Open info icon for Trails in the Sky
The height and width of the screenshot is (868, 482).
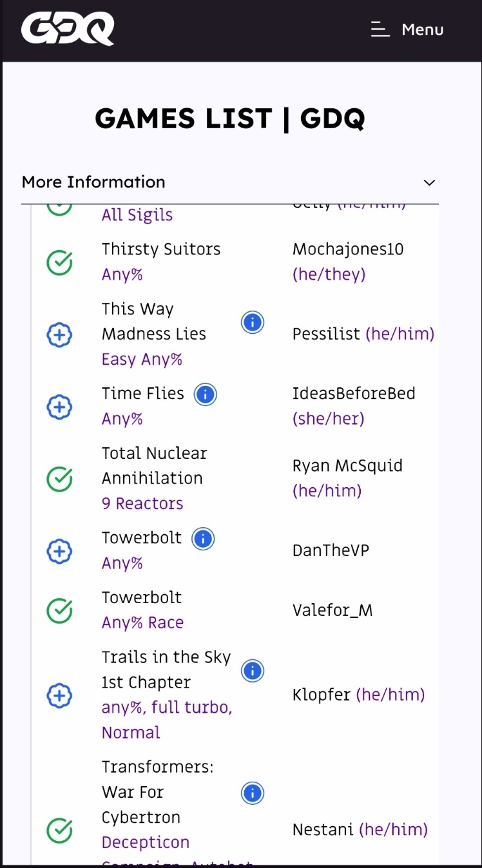253,671
